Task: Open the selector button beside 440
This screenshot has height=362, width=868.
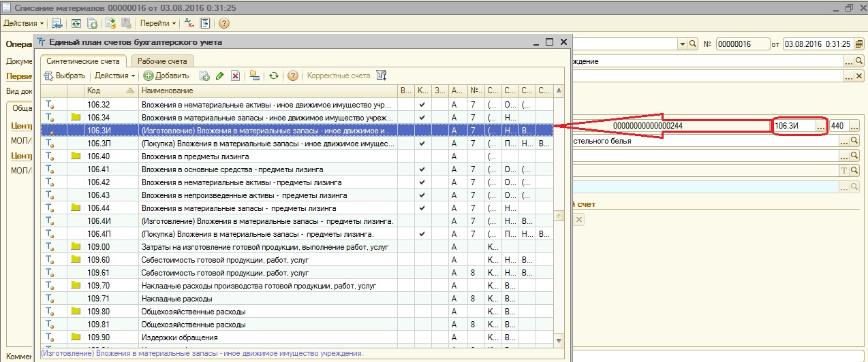Action: click(x=854, y=126)
